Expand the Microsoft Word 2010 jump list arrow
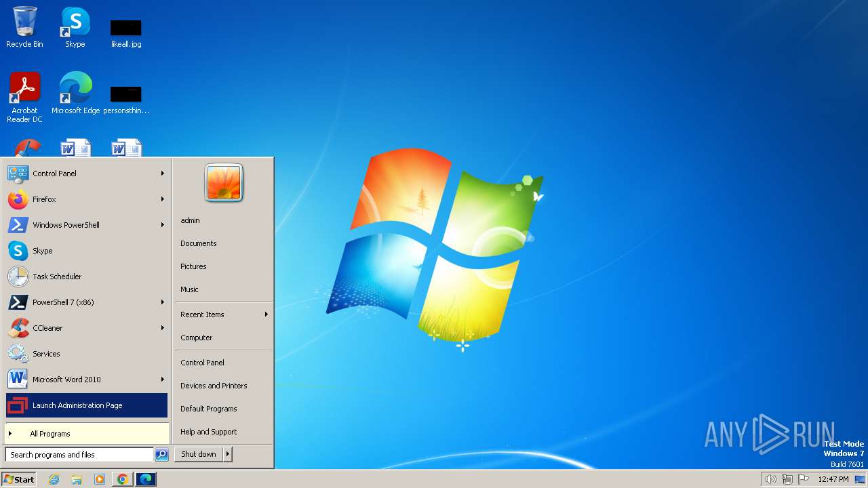The height and width of the screenshot is (488, 868). (163, 380)
